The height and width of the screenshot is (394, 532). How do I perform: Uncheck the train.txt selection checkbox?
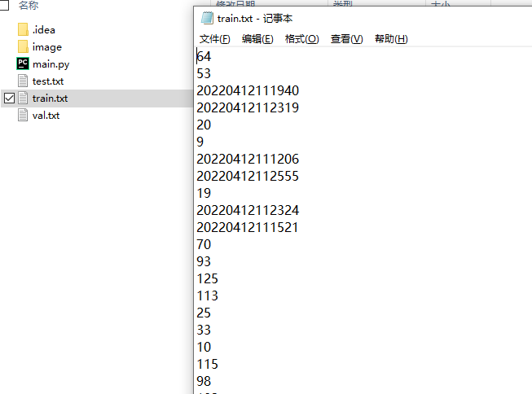pyautogui.click(x=10, y=98)
